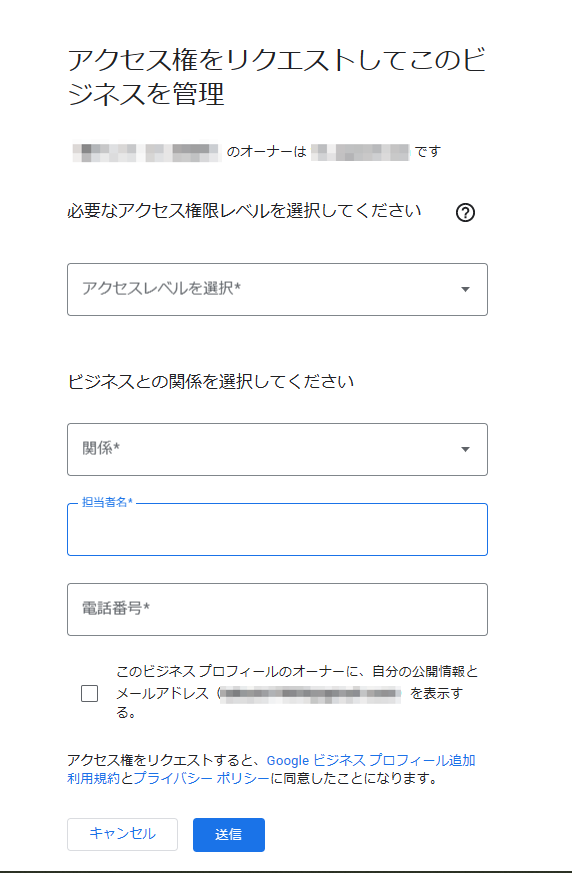572x873 pixels.
Task: Submit the request with 送信 button
Action: 229,835
